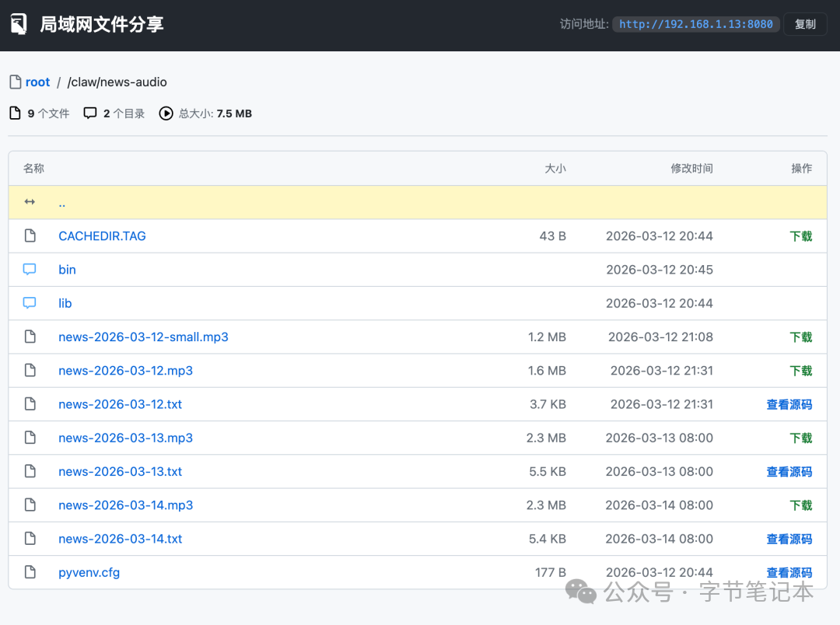Screen dimensions: 840x625
Task: Select the access URL http://192.168.1.13:8080
Action: [695, 24]
